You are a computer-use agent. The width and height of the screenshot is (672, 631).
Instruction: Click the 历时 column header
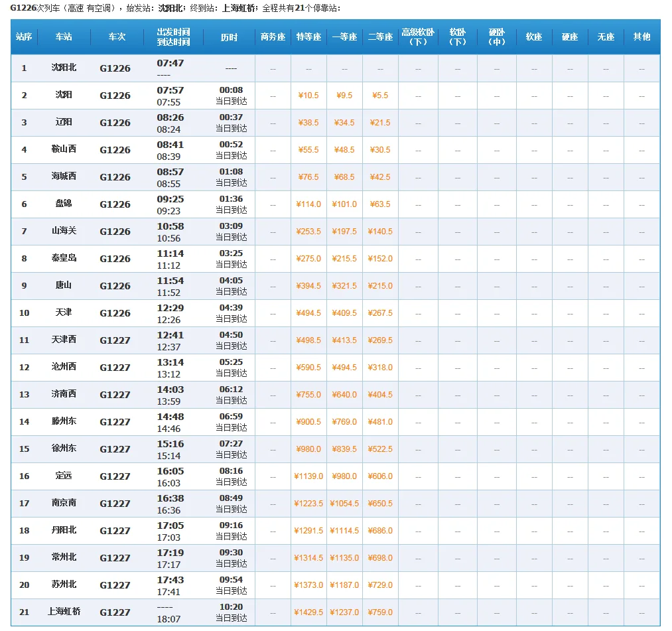pyautogui.click(x=229, y=37)
